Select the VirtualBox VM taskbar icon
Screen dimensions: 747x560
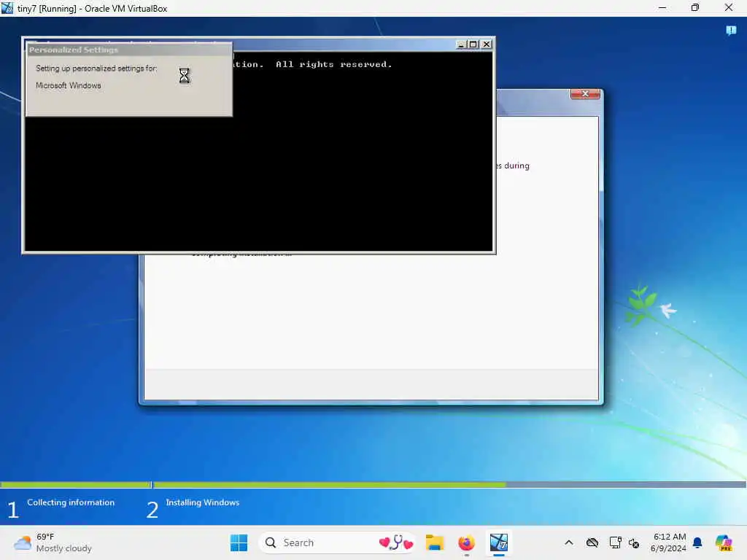[499, 542]
